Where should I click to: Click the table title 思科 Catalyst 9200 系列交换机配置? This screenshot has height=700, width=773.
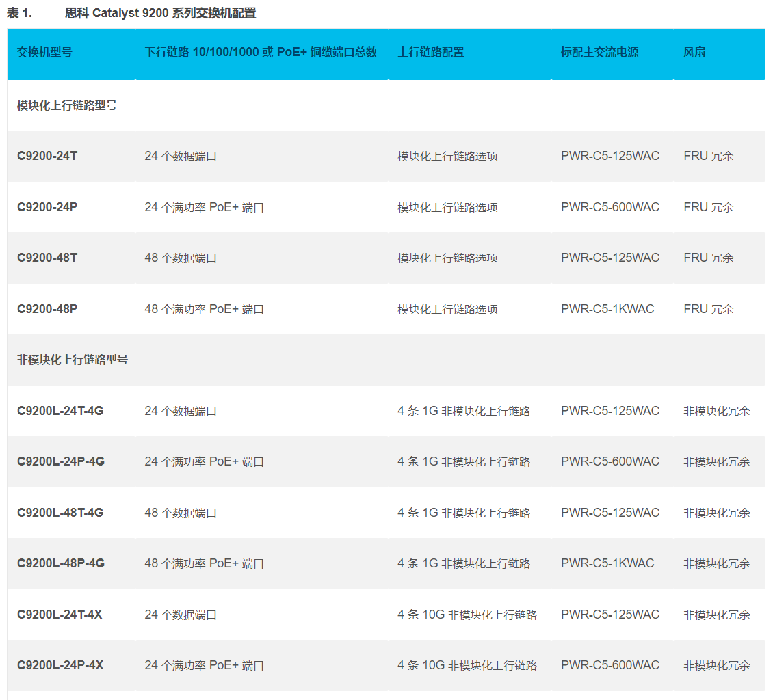(x=160, y=13)
